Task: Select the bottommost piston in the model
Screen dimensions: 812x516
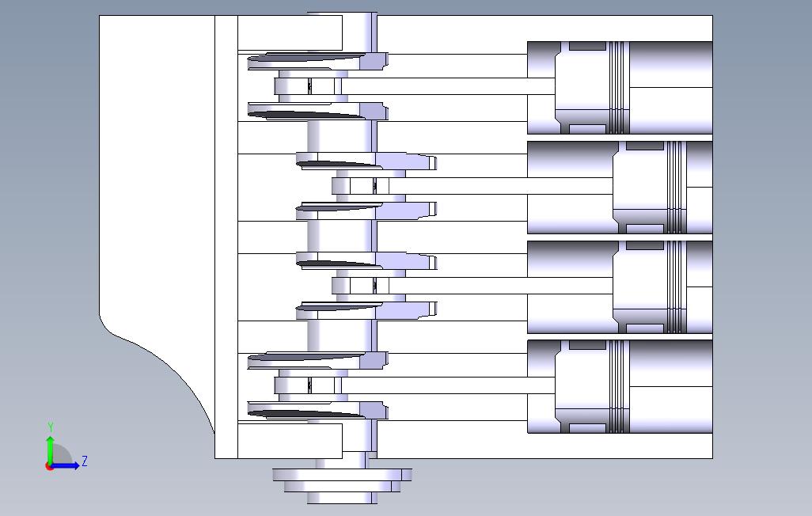Action: coord(593,386)
